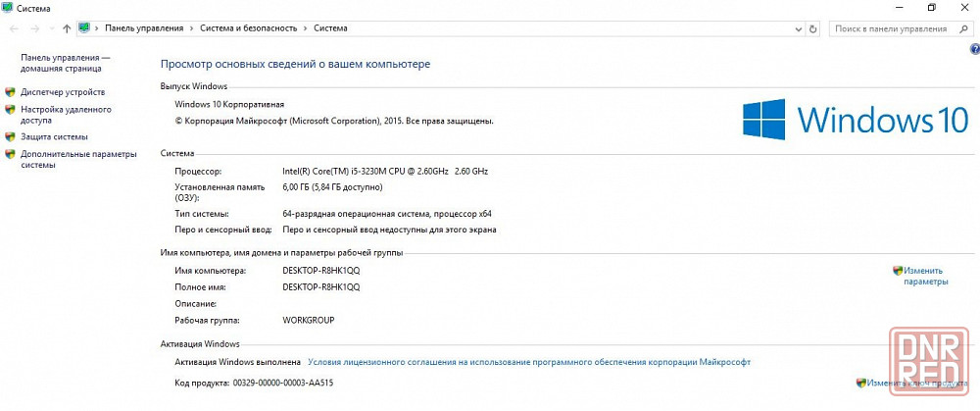
Task: Click the breadcrumb arrow after 'Система и безопасность'
Action: click(305, 28)
